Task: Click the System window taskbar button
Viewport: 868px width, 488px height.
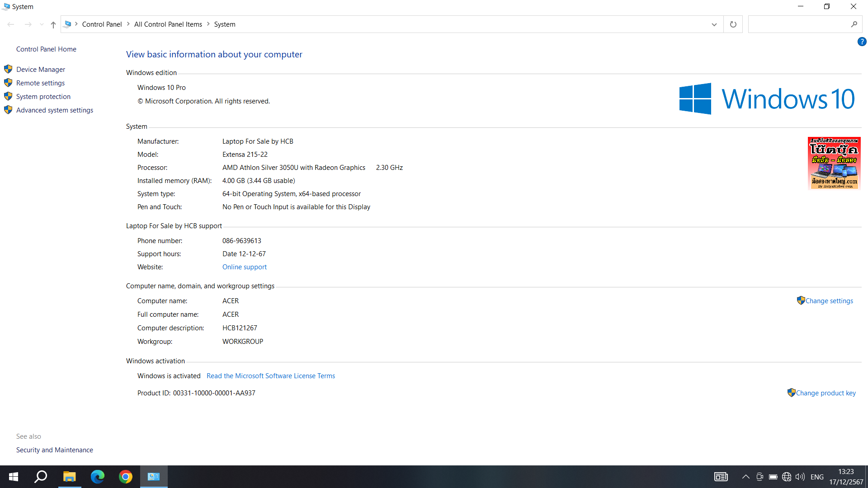Action: pos(154,477)
